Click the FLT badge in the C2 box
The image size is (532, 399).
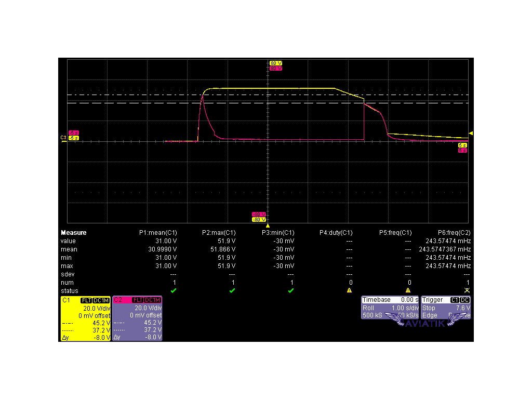point(138,300)
